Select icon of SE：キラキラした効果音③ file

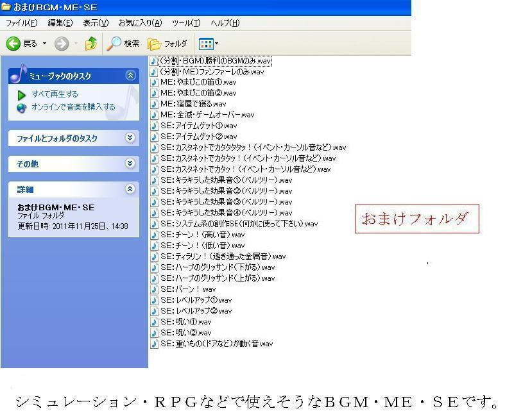click(153, 202)
